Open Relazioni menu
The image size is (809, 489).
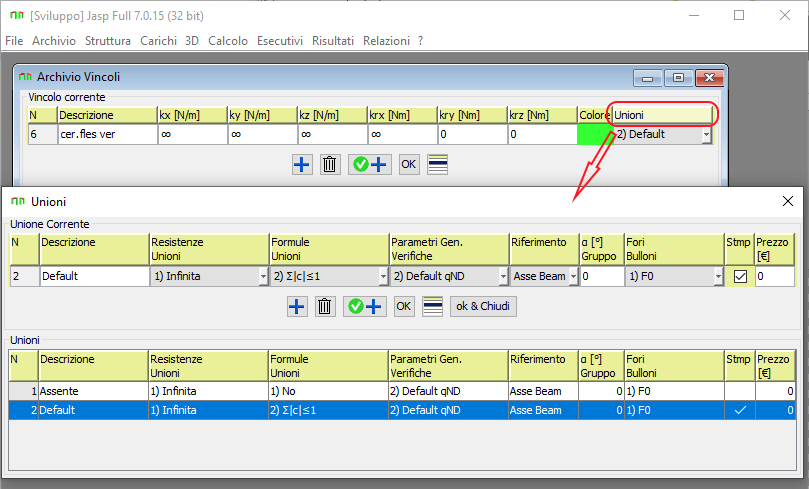point(386,41)
